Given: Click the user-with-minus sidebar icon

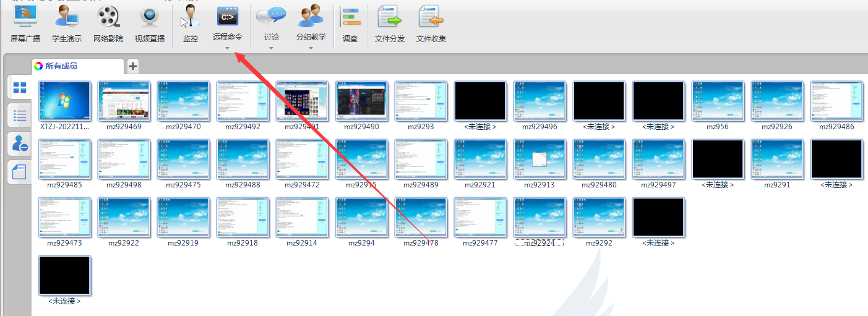Looking at the screenshot, I should click(x=20, y=144).
